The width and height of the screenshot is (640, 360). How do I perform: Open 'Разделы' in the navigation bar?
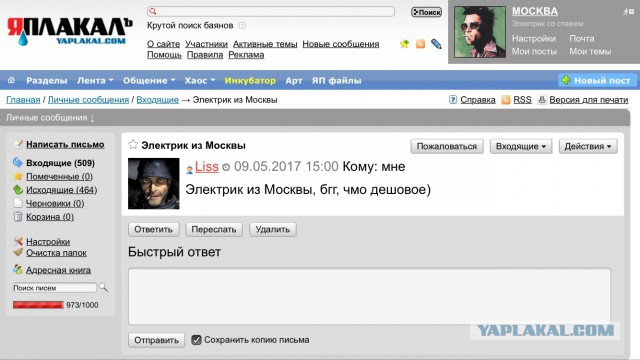coord(47,80)
